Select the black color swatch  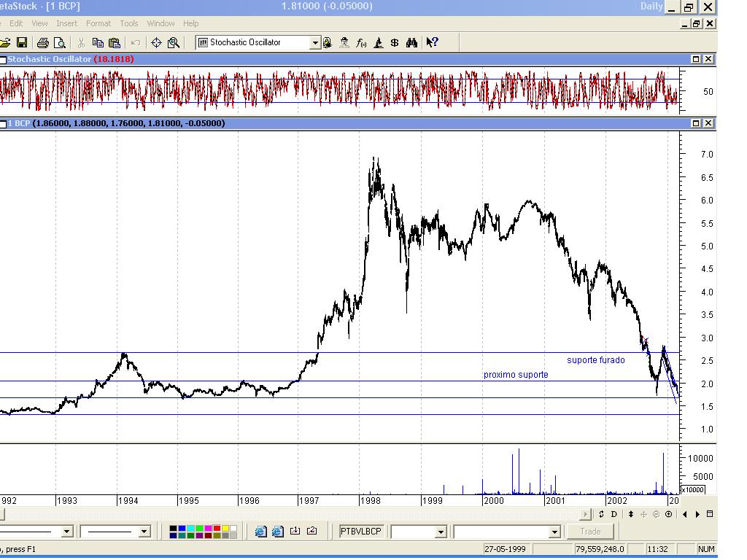tap(173, 529)
